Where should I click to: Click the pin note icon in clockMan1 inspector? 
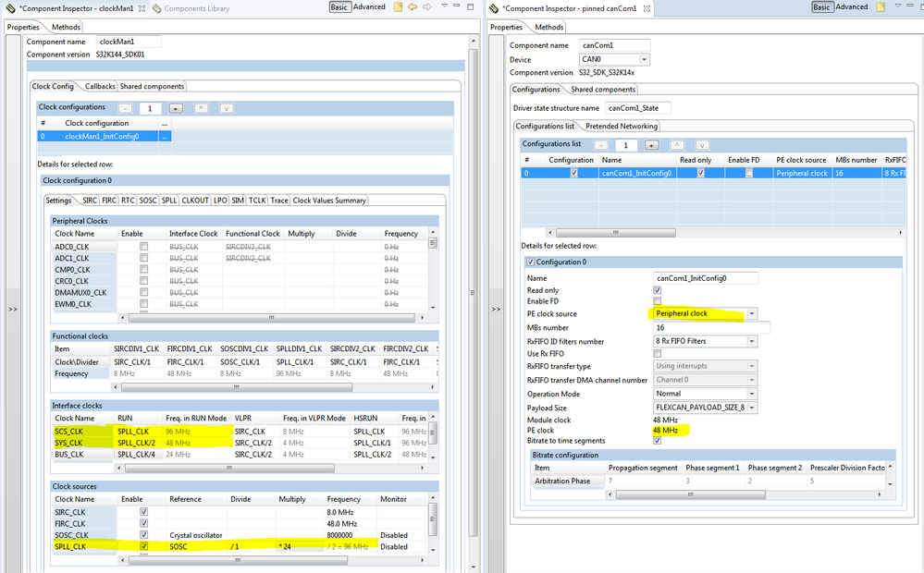coord(398,7)
